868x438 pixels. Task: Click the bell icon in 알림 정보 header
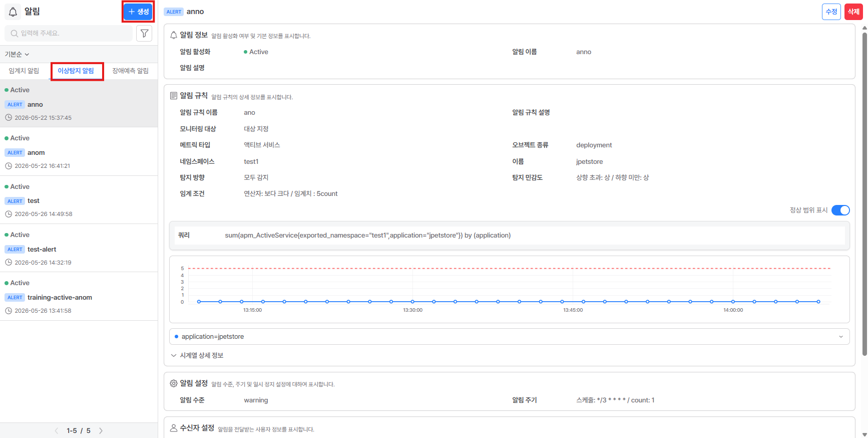(x=174, y=35)
